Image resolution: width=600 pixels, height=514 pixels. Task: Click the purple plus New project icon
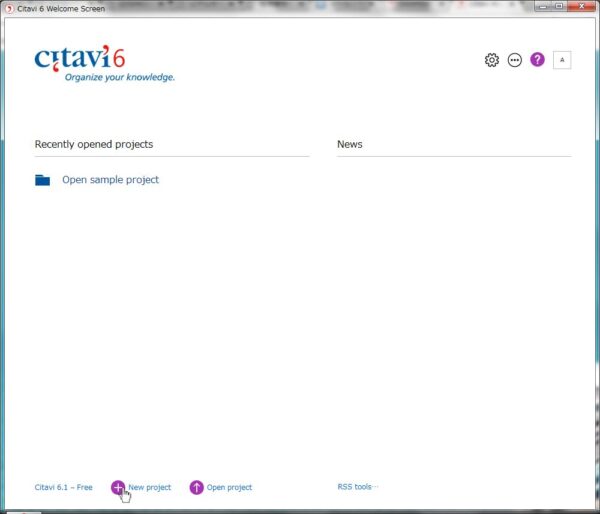click(x=118, y=488)
